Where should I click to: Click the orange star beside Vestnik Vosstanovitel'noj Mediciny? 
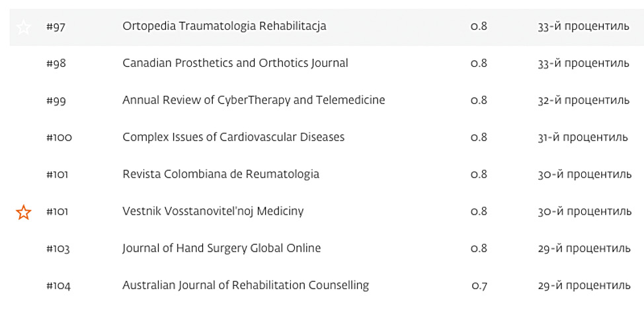(23, 213)
